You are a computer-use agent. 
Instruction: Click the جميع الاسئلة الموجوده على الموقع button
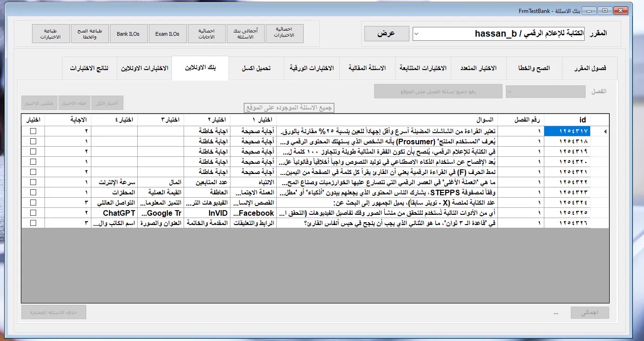[289, 108]
